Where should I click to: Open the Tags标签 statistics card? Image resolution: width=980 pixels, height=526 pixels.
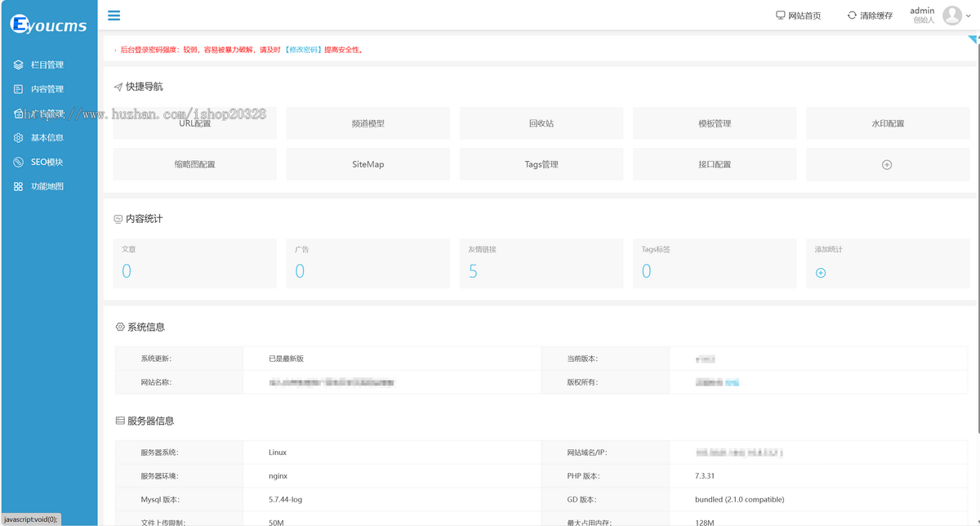715,263
